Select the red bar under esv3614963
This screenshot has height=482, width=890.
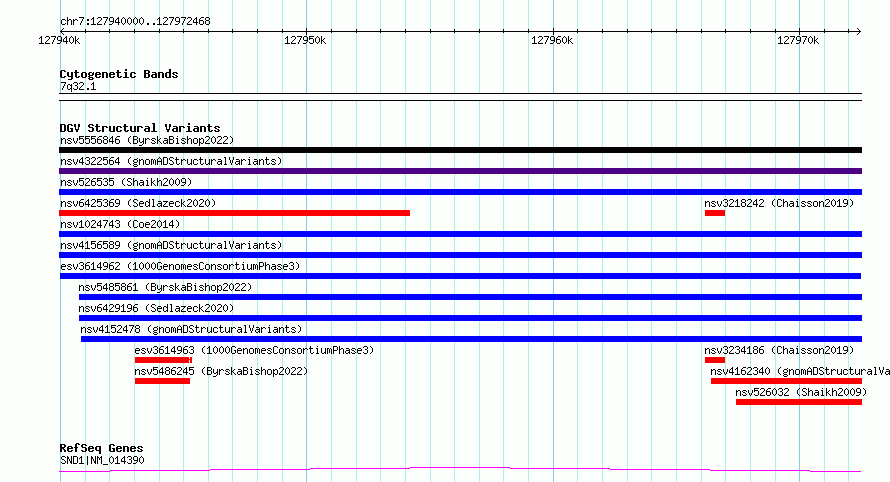[x=163, y=360]
